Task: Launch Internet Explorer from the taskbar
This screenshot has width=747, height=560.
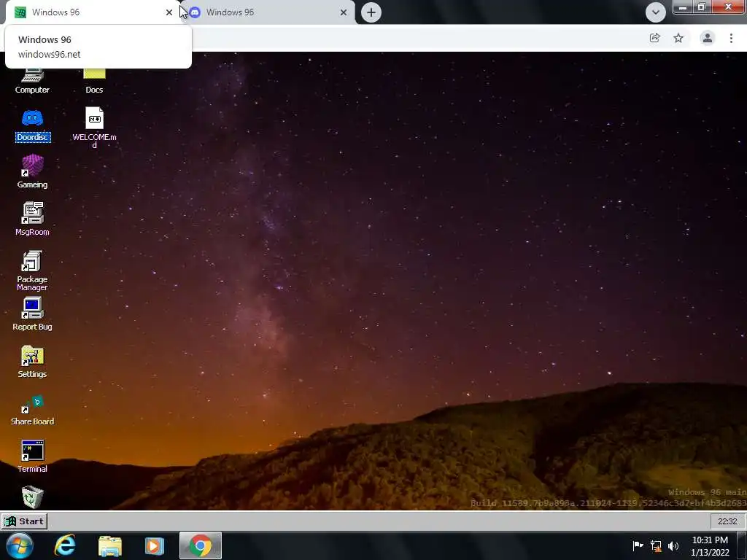Action: (x=65, y=545)
